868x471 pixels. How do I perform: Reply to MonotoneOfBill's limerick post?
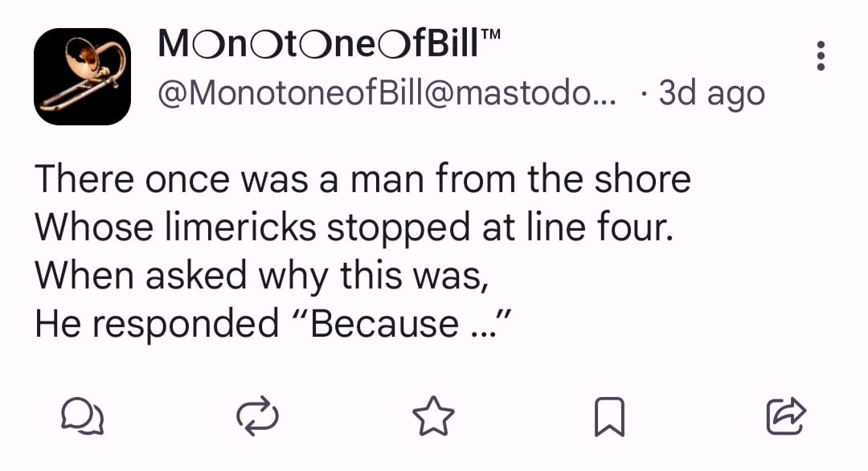click(x=83, y=417)
